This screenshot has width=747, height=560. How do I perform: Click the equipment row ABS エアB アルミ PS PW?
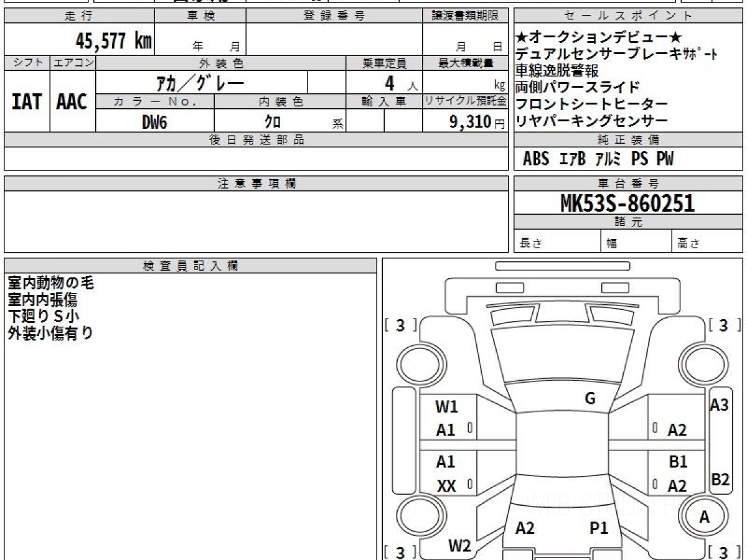598,159
